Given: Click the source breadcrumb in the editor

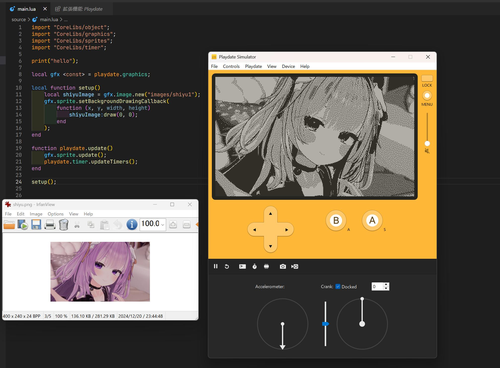Looking at the screenshot, I should pyautogui.click(x=19, y=20).
